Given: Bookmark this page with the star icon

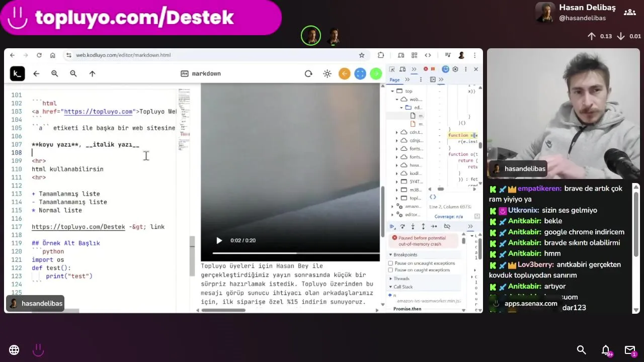Looking at the screenshot, I should 361,55.
